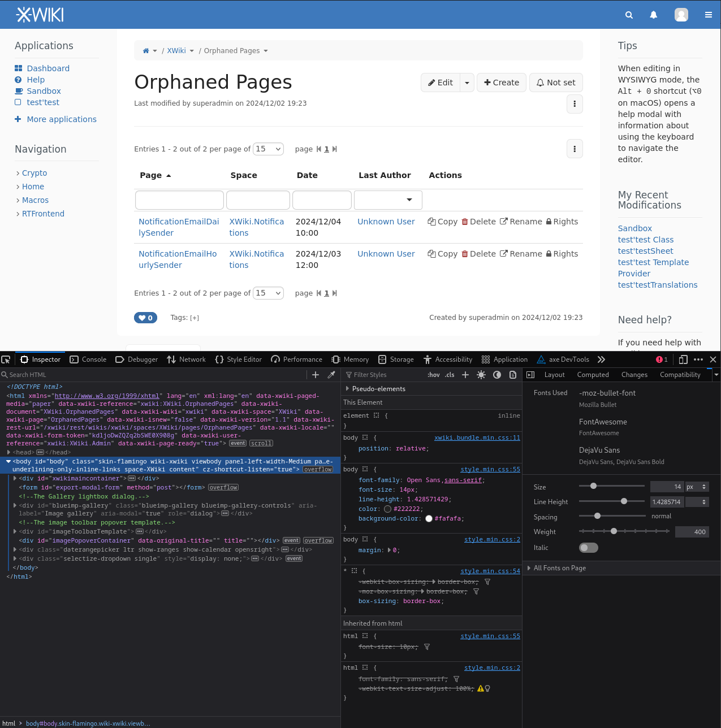The width and height of the screenshot is (721, 728).
Task: Click the #222222 color swatch
Action: click(388, 509)
